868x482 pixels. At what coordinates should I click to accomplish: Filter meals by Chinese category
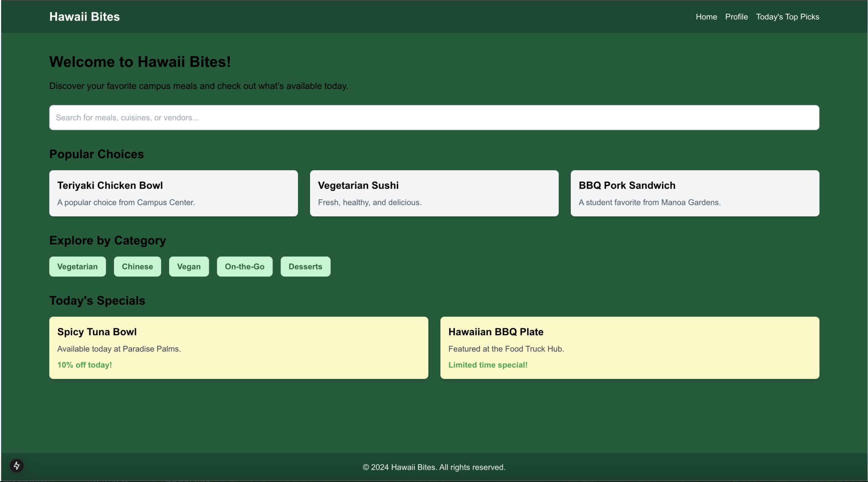tap(137, 266)
